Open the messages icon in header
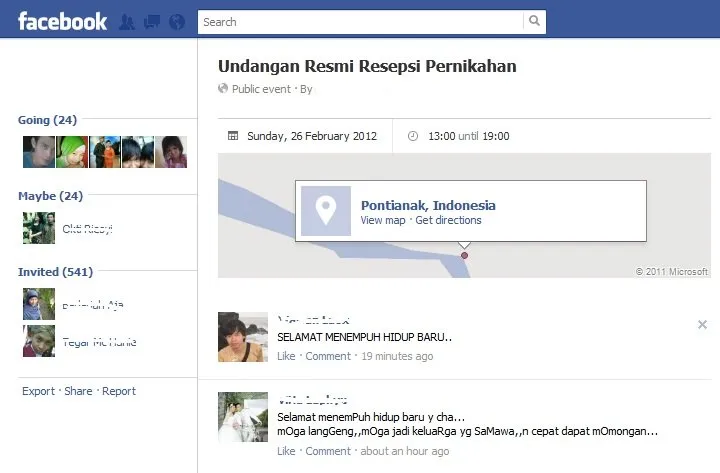Viewport: 720px width, 473px height. (x=152, y=22)
